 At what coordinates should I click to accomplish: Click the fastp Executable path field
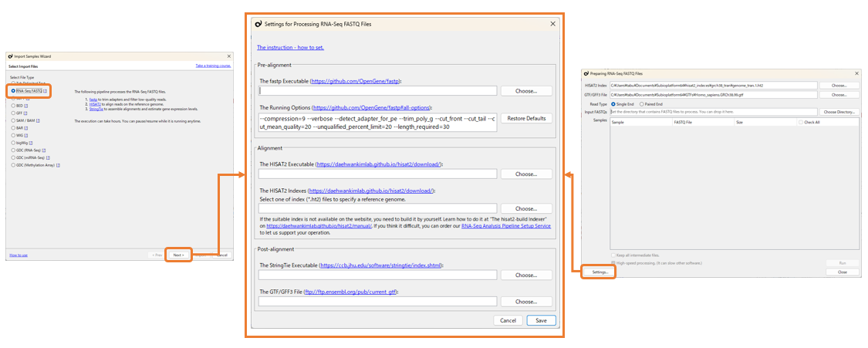(377, 91)
